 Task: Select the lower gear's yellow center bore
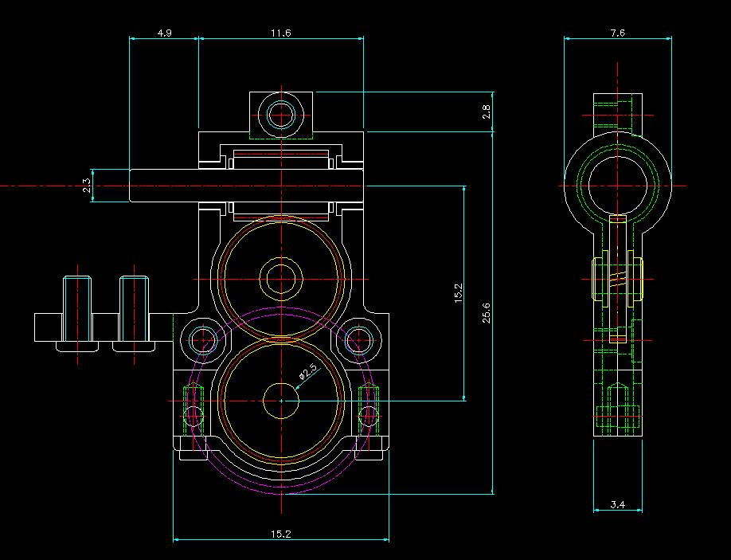281,400
